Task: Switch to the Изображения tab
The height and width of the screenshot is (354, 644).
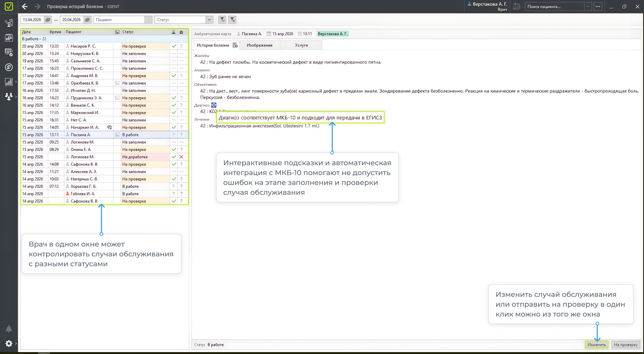Action: (x=259, y=45)
